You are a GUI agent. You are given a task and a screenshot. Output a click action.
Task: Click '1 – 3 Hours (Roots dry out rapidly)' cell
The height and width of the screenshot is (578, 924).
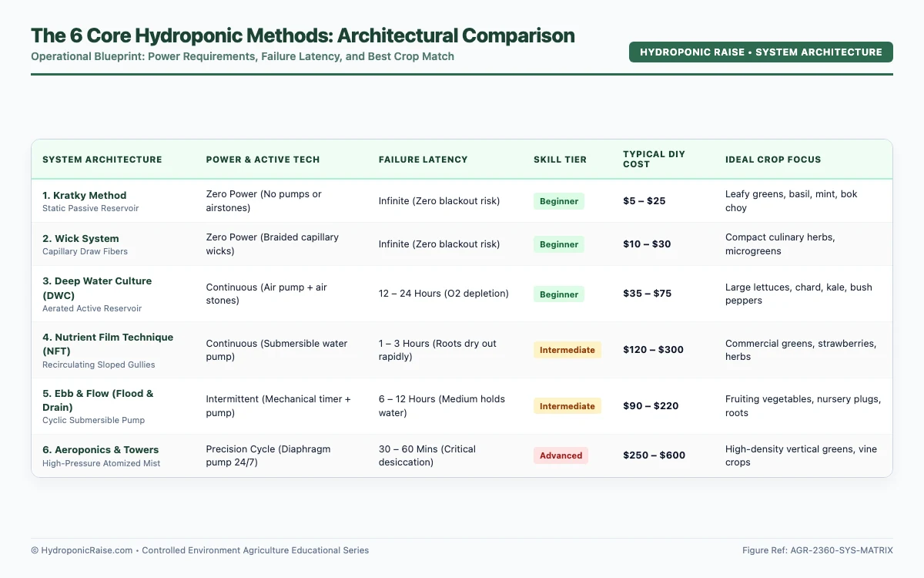(438, 350)
